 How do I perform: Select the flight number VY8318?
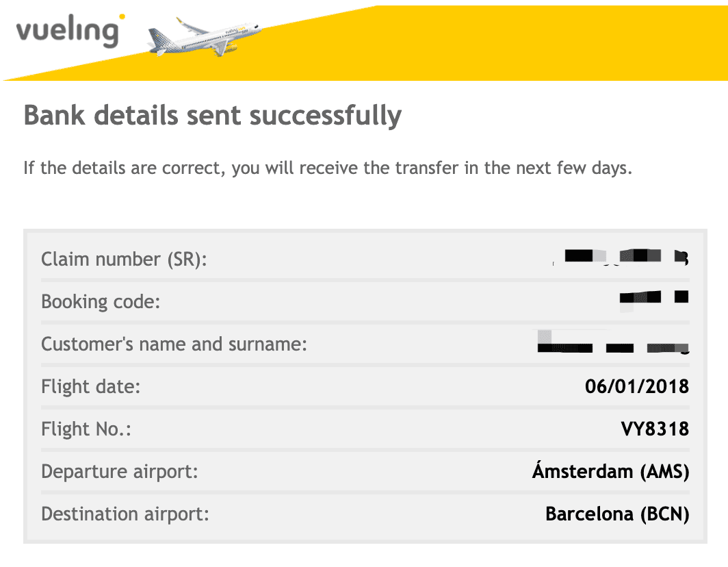[x=655, y=429]
